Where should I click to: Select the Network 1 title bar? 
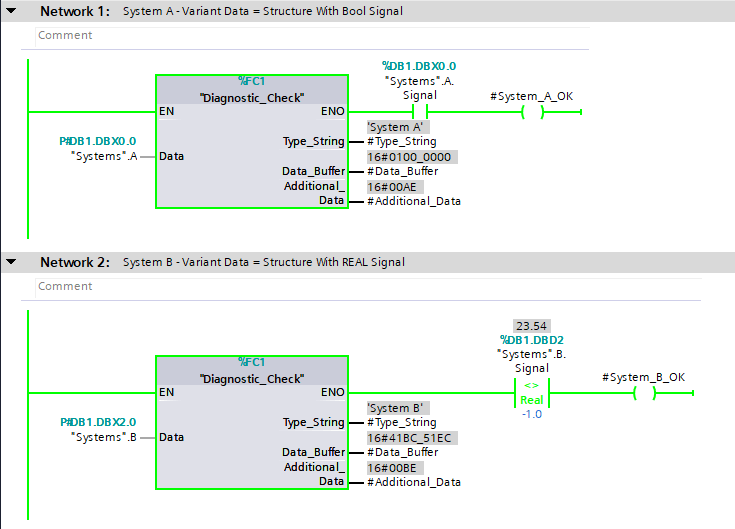[x=400, y=12]
